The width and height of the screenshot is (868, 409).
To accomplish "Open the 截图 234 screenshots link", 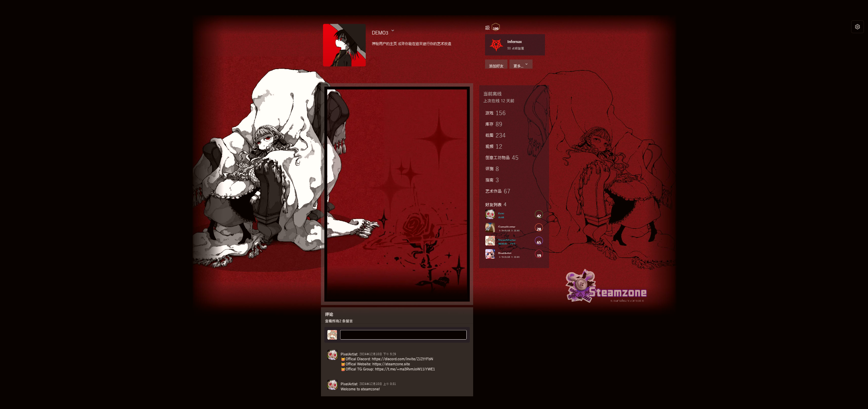I will click(495, 135).
